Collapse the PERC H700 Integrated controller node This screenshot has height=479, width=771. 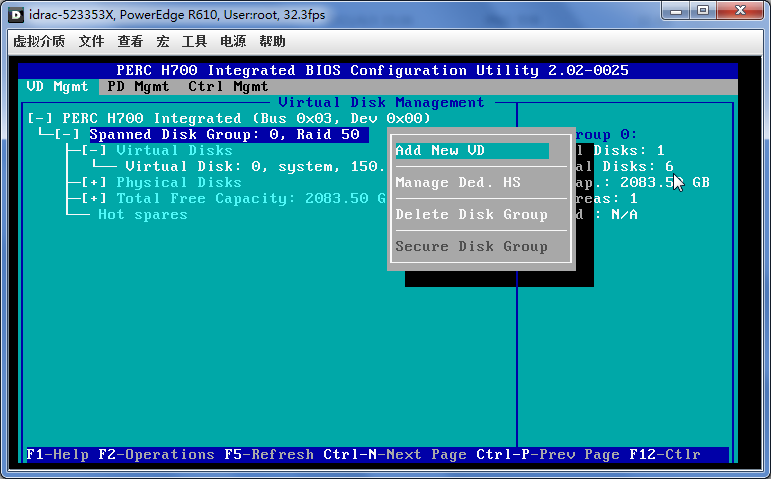(40, 119)
